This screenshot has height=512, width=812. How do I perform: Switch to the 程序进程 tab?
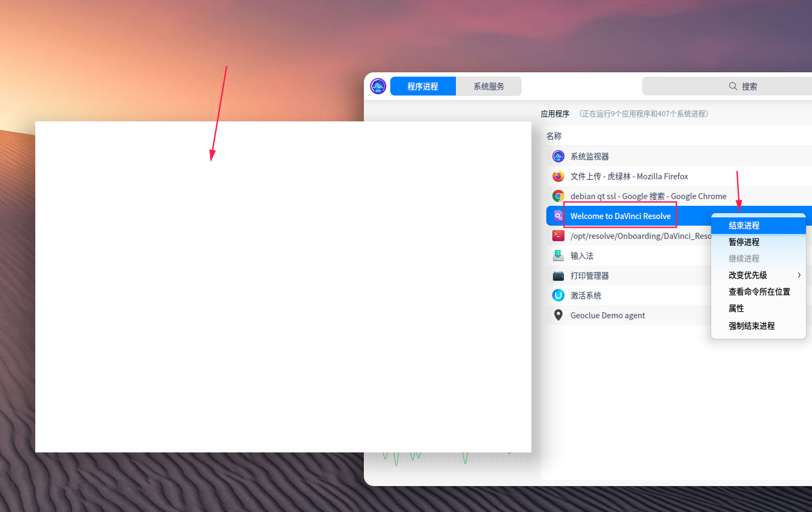(422, 86)
